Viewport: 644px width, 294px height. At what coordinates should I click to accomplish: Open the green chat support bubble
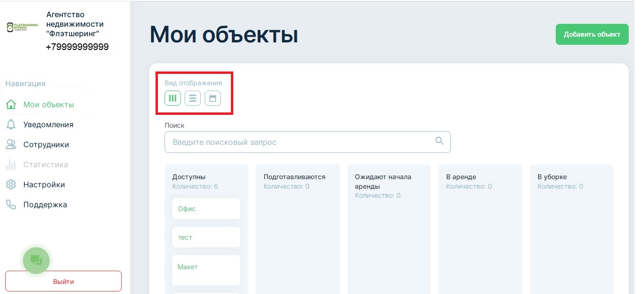pyautogui.click(x=36, y=260)
